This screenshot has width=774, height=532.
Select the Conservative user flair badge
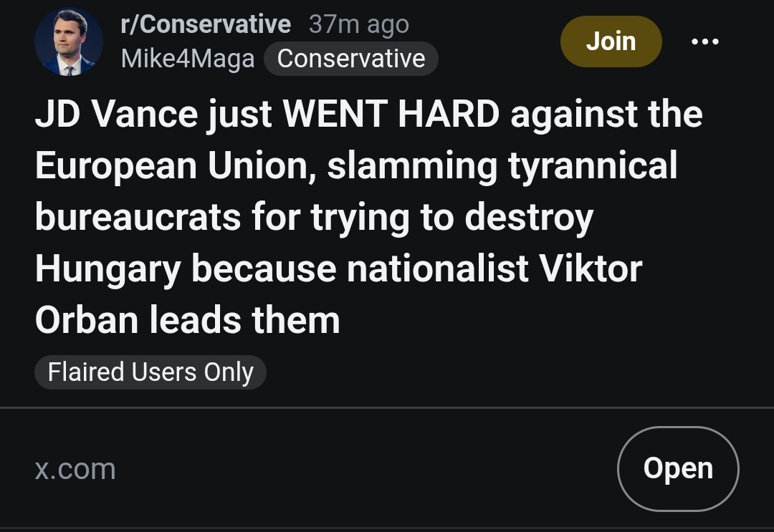click(x=351, y=59)
